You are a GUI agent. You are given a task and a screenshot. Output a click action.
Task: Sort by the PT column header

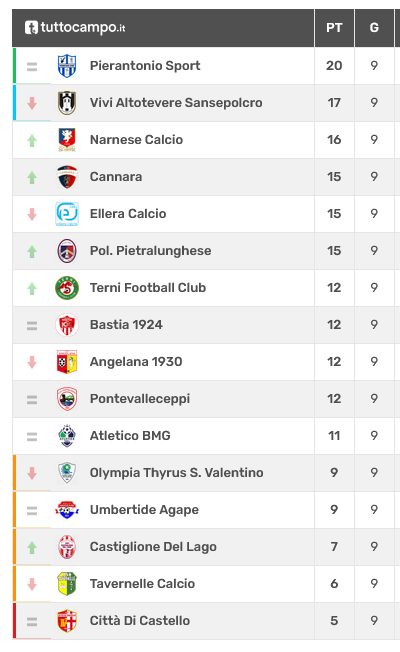(x=334, y=28)
